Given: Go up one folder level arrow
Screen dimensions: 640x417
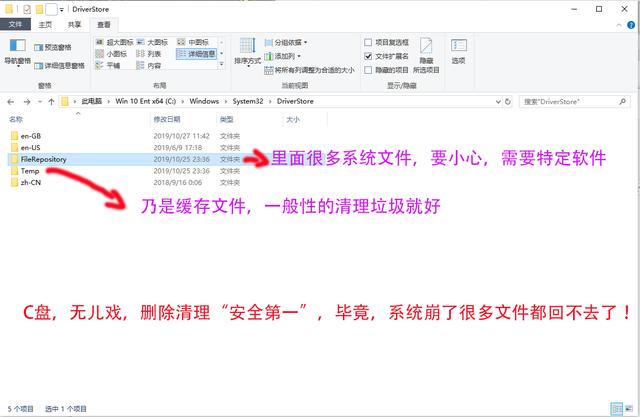Looking at the screenshot, I should (51, 102).
